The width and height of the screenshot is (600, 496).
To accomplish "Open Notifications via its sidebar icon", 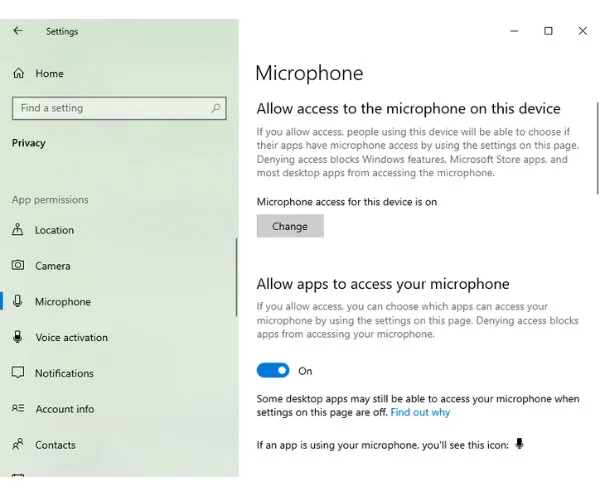I will click(18, 373).
